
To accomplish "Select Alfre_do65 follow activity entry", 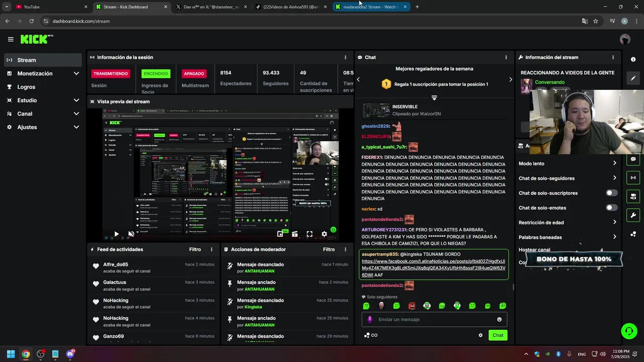I will coord(153,267).
